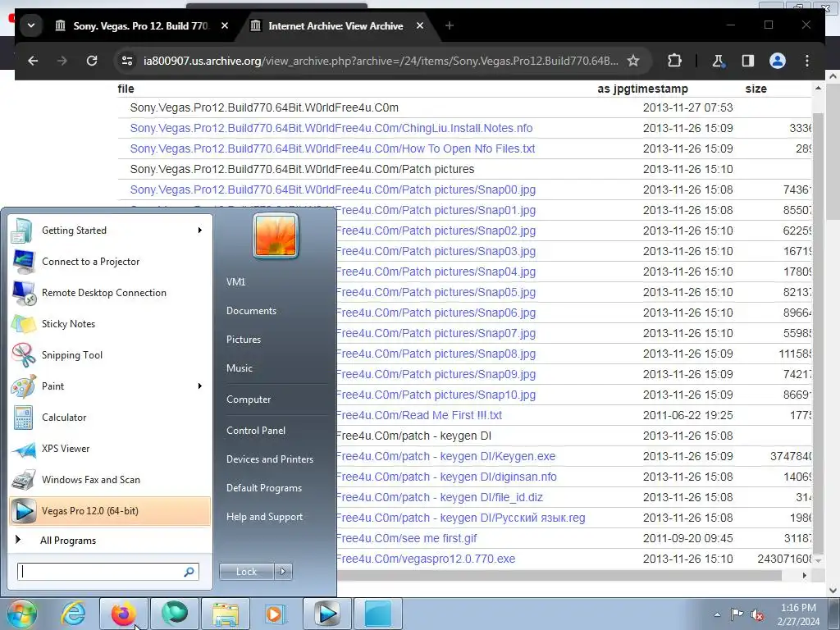Click the address bar URL field
This screenshot has height=630, width=840.
(x=381, y=61)
